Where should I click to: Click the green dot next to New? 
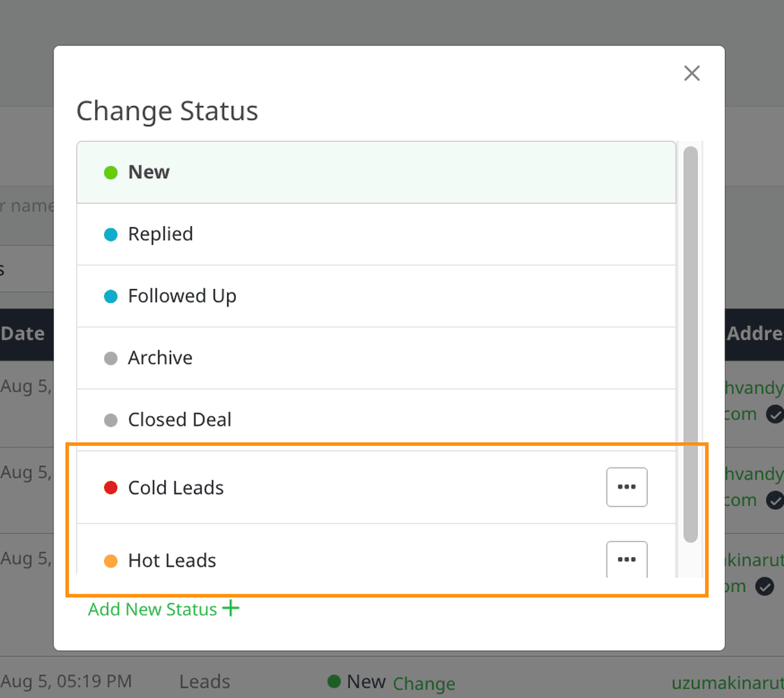point(110,172)
